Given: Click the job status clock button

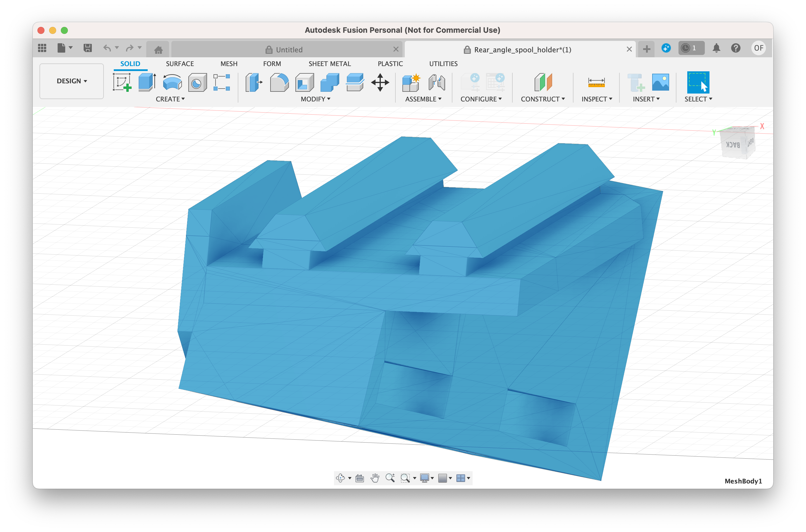Looking at the screenshot, I should coord(690,48).
